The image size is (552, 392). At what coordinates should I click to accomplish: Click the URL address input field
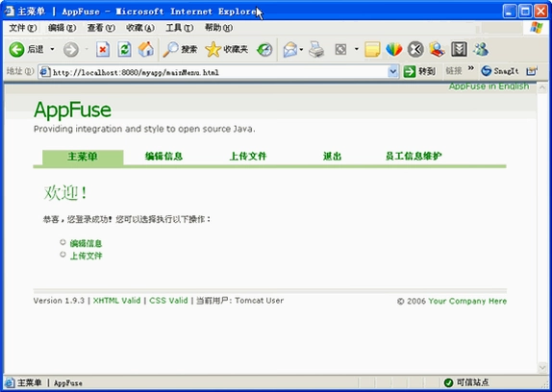[218, 72]
